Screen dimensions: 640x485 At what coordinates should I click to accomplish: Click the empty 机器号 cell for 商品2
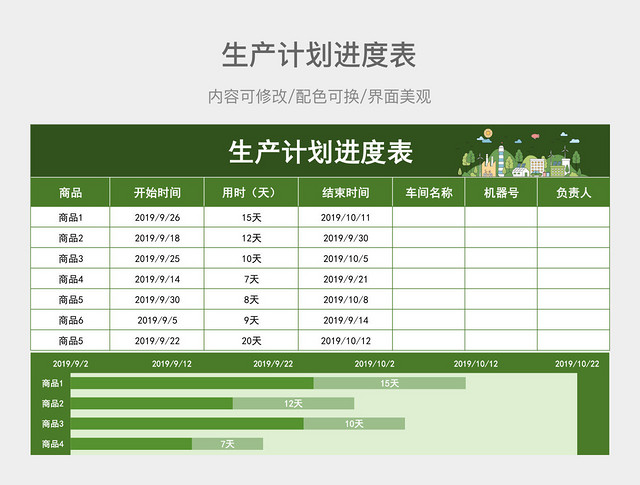(x=501, y=238)
